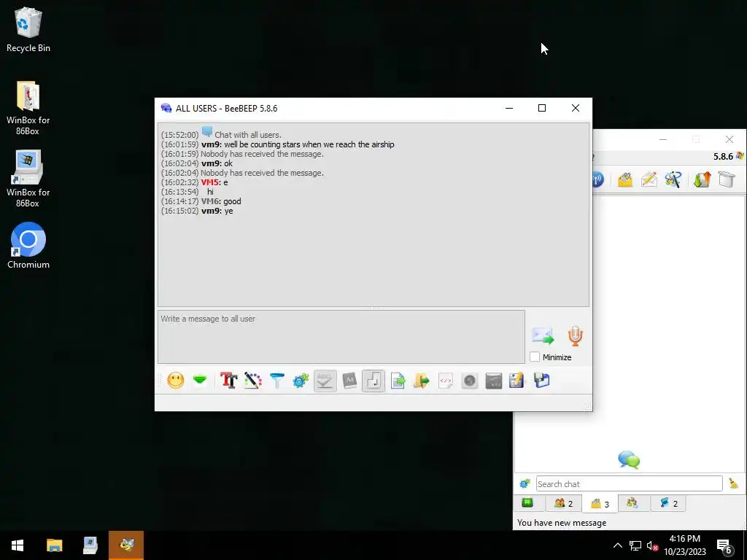Open the Windows Start menu
This screenshot has height=560, width=747.
tap(18, 545)
